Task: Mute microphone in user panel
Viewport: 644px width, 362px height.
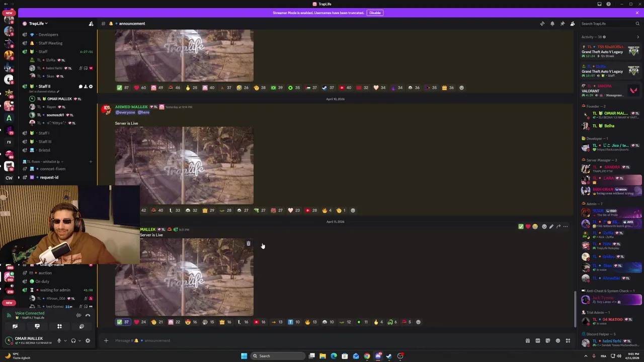Action: click(59, 341)
